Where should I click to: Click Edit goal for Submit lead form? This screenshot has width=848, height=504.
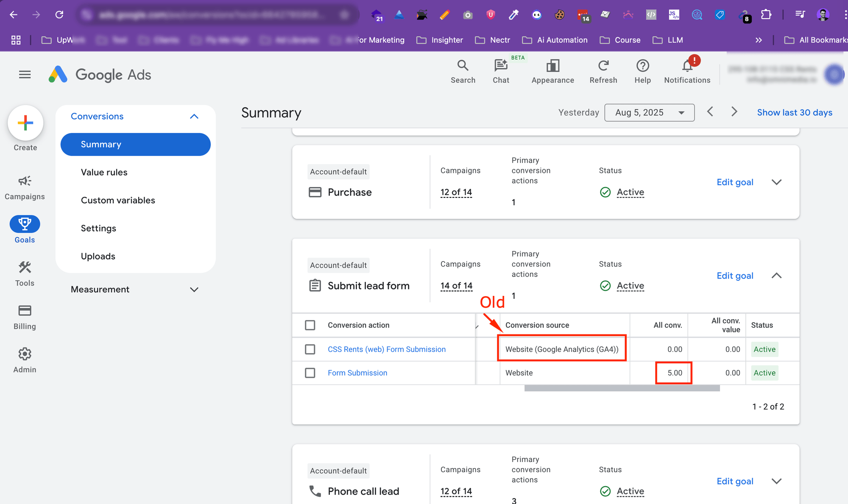click(x=735, y=276)
